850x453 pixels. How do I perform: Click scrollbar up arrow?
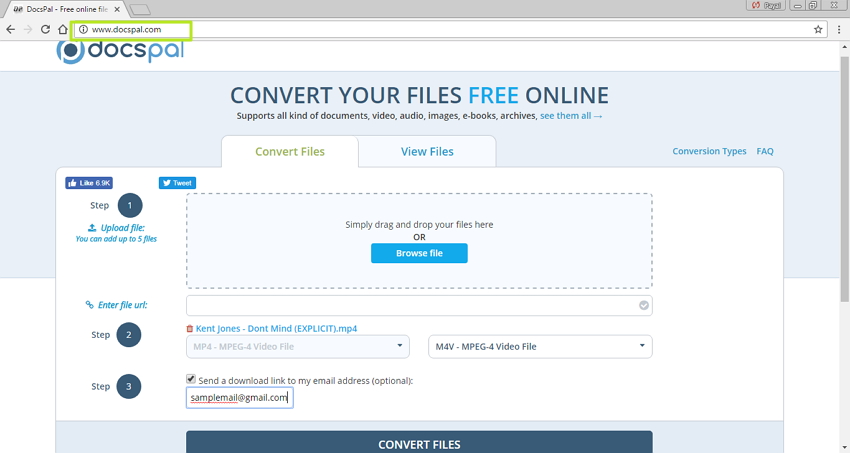845,47
